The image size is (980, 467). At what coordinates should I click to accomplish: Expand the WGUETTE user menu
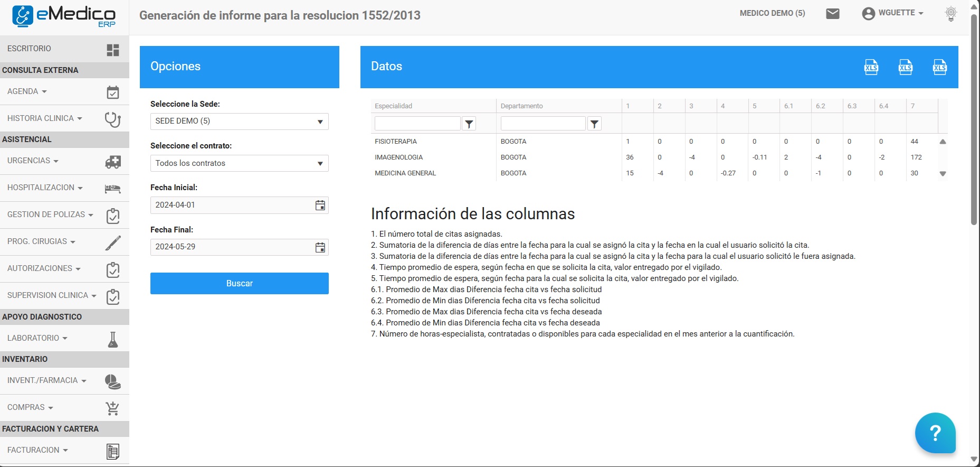tap(901, 13)
